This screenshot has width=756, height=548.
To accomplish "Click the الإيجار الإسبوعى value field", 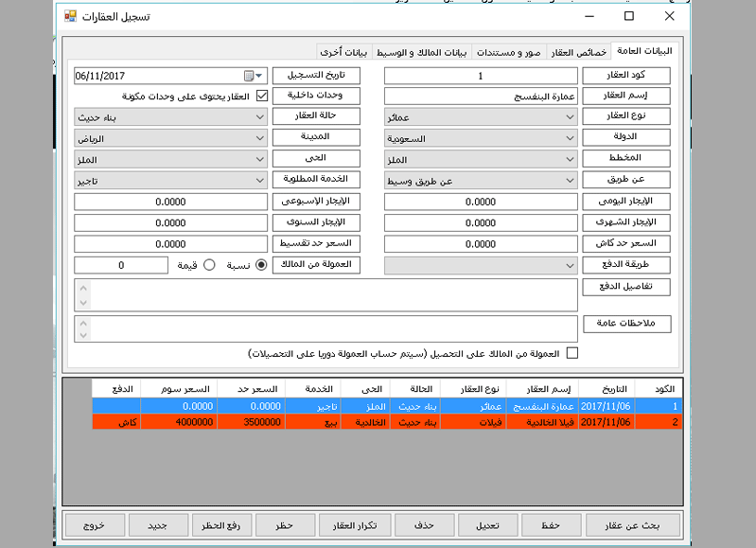I will point(170,202).
